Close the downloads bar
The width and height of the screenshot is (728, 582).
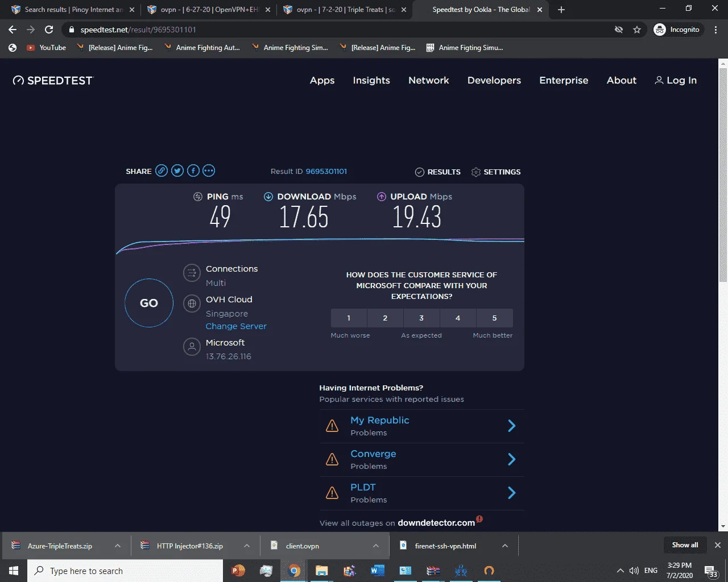[718, 545]
